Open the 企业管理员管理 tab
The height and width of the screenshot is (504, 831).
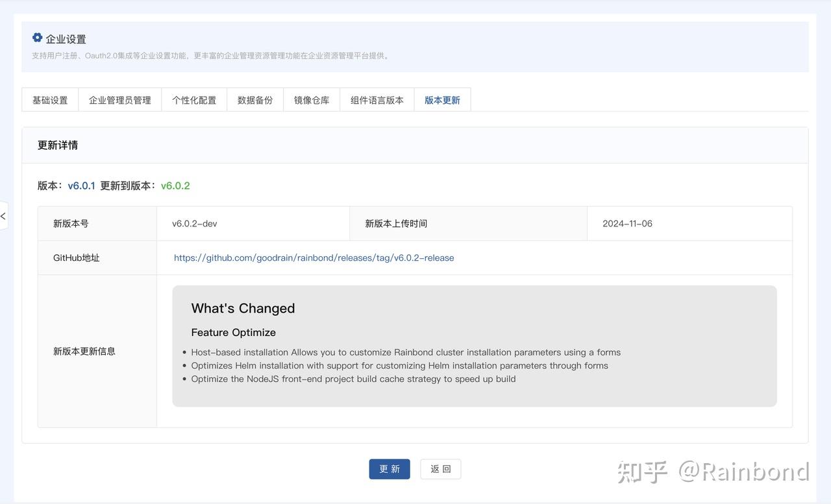[119, 99]
